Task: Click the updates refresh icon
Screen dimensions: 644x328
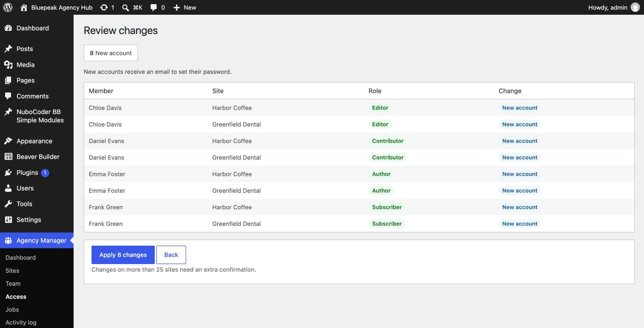Action: pyautogui.click(x=104, y=7)
